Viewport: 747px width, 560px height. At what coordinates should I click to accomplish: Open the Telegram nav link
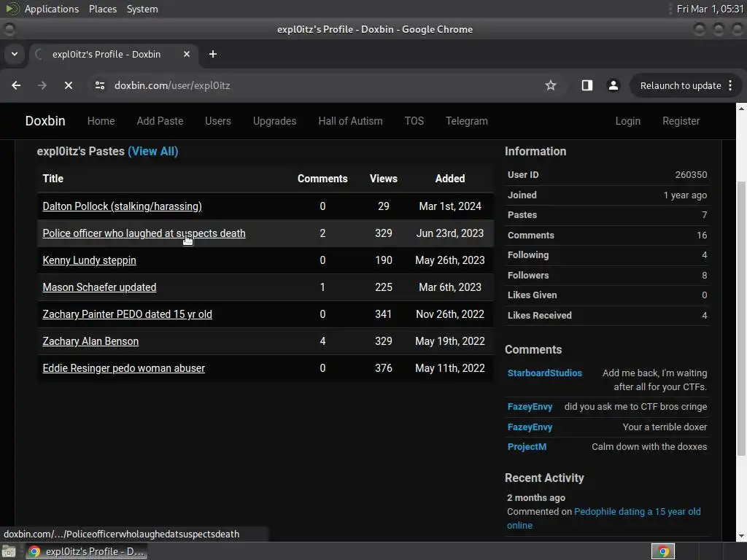point(466,121)
